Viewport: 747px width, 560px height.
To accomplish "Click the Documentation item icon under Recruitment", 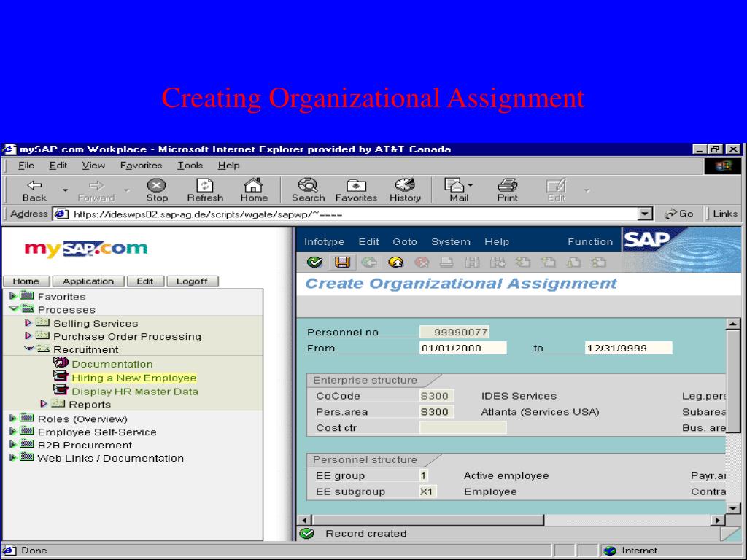I will point(61,363).
